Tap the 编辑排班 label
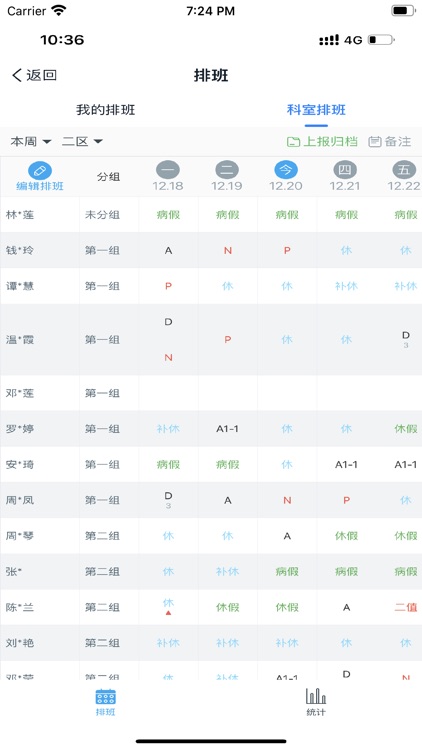The width and height of the screenshot is (422, 750). click(40, 187)
